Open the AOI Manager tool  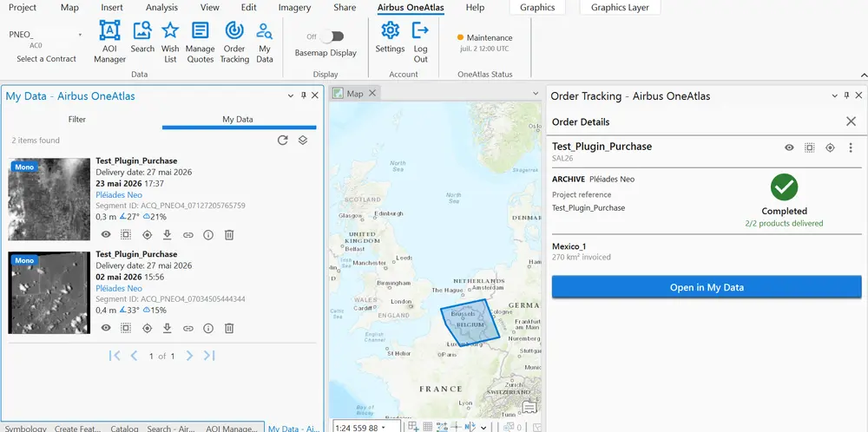click(109, 42)
